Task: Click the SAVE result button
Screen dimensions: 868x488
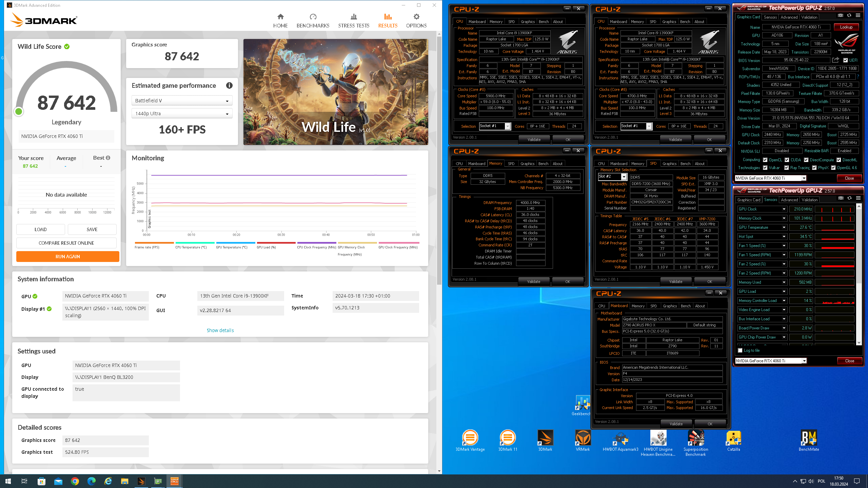Action: point(92,229)
